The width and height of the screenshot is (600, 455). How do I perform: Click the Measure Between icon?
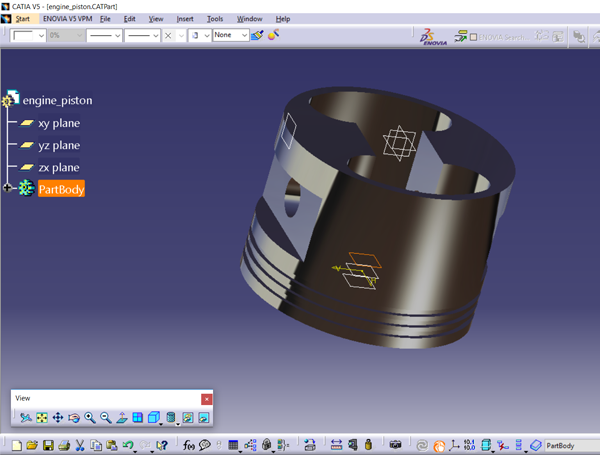[336, 445]
